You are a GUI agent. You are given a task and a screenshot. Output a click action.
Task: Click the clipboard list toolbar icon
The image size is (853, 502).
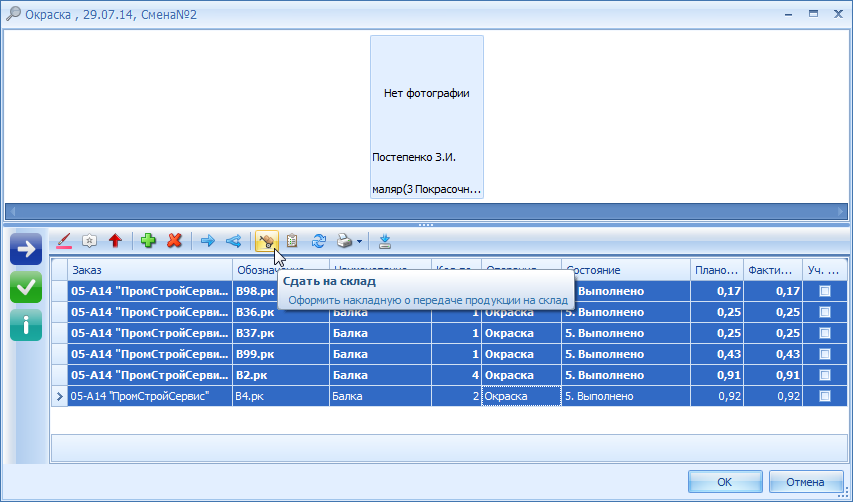(x=292, y=241)
